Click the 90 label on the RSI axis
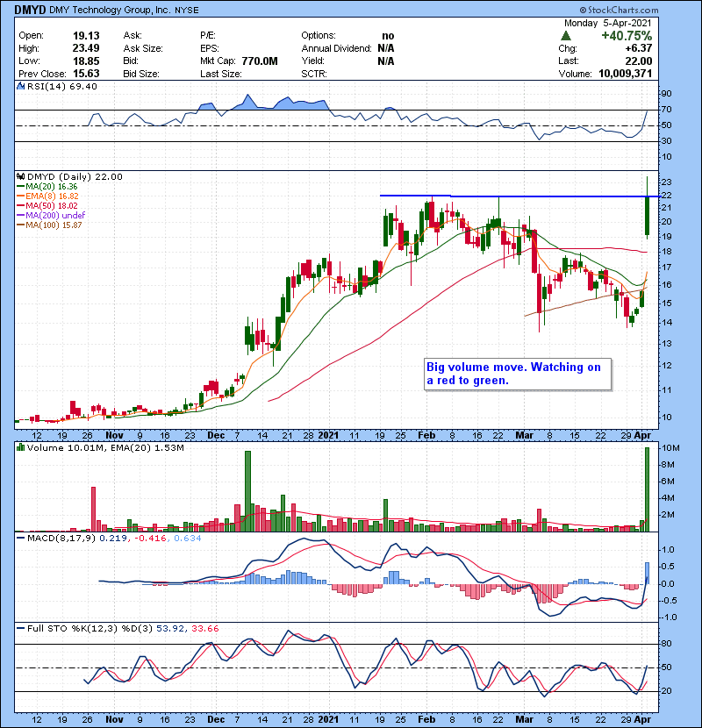The height and width of the screenshot is (728, 702). pyautogui.click(x=666, y=94)
